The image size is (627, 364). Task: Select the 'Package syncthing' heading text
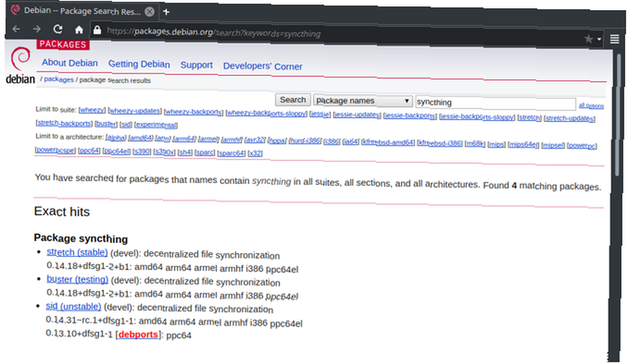point(81,239)
